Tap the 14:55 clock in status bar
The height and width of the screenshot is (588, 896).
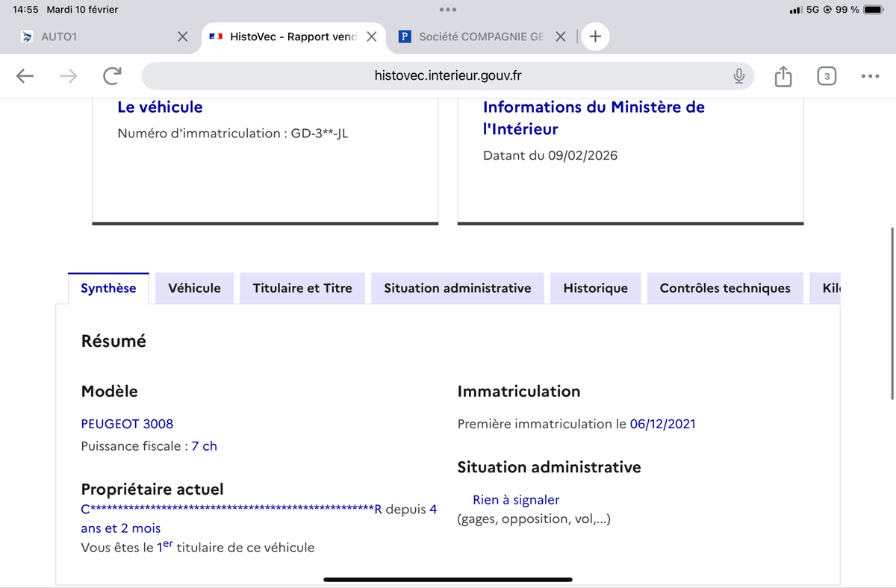26,10
